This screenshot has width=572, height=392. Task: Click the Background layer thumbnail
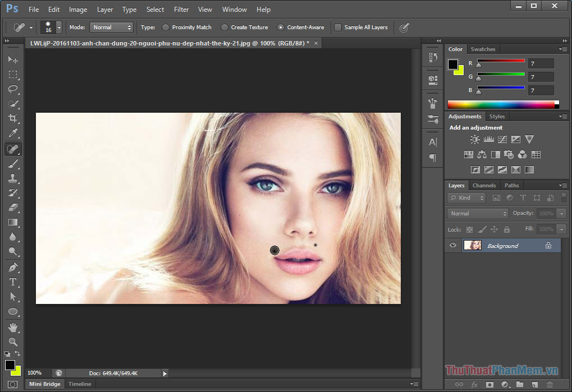(x=472, y=245)
